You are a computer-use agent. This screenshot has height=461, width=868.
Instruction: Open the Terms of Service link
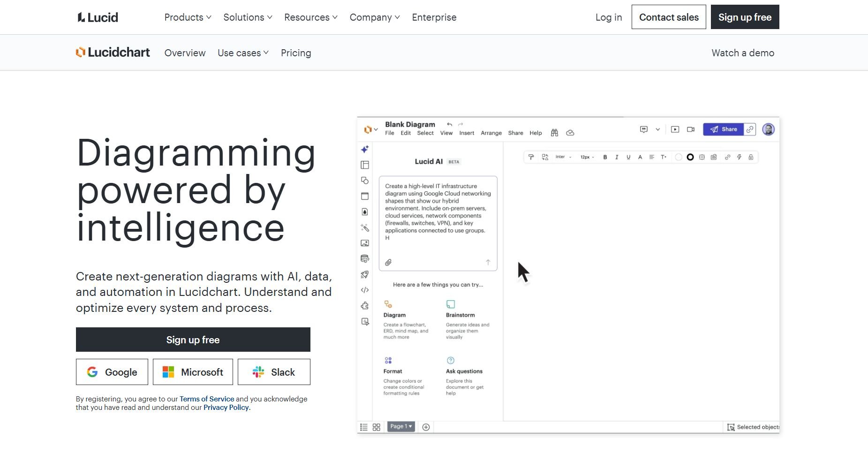[x=207, y=399]
